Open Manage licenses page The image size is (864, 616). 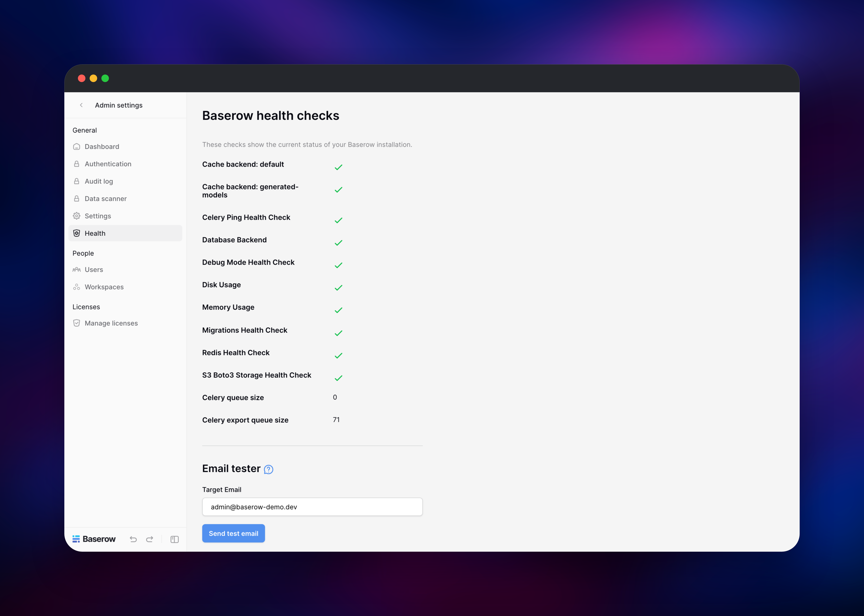(125, 323)
